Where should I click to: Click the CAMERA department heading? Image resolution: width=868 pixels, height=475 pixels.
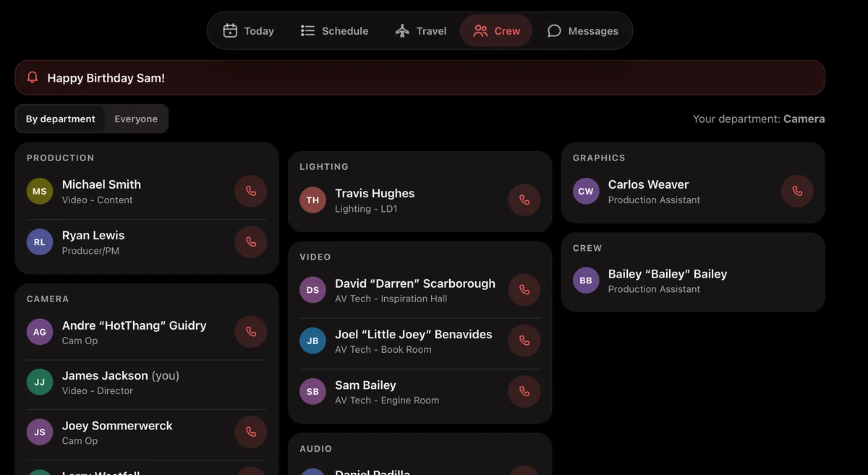click(48, 299)
